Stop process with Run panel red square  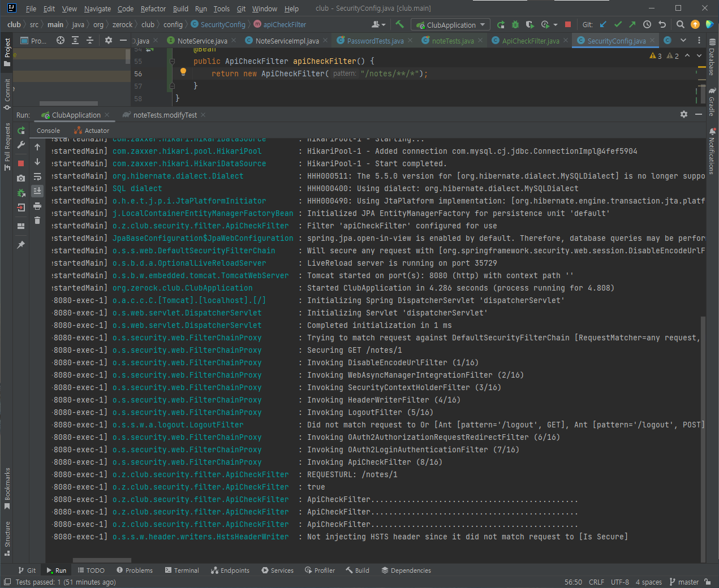click(x=21, y=163)
